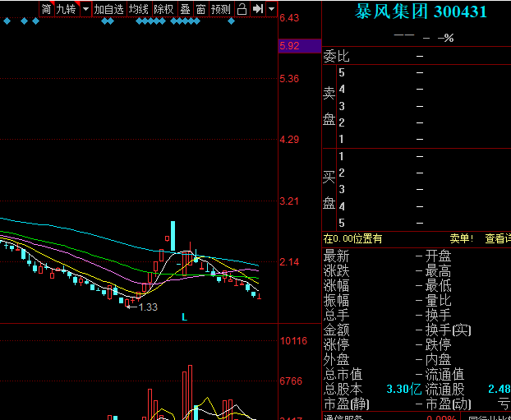Click the 量比 volume ratio label
The width and height of the screenshot is (511, 420).
[439, 300]
